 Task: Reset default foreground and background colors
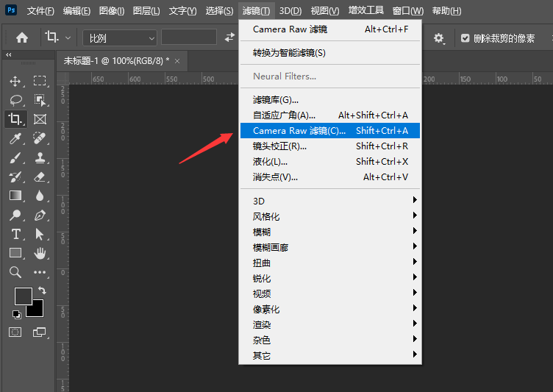pos(17,314)
